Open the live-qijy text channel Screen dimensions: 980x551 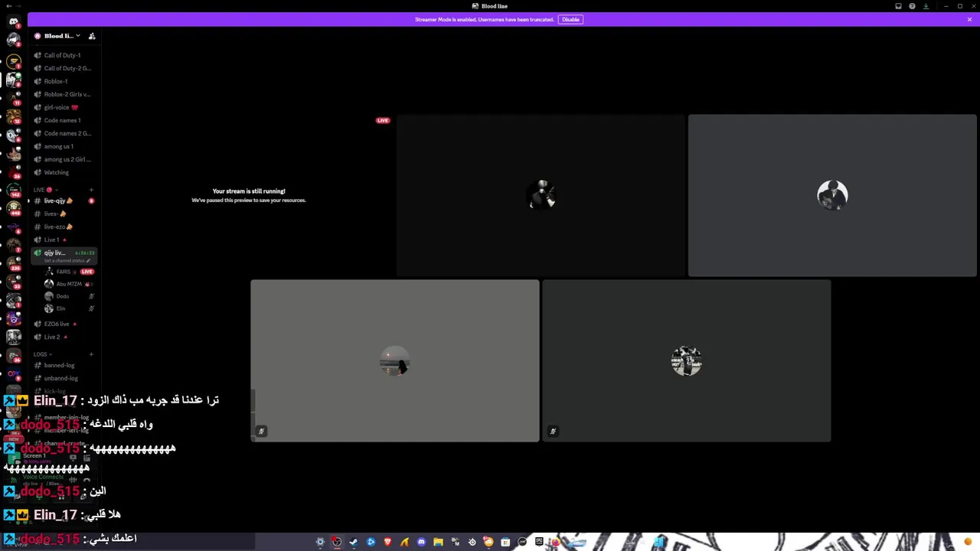click(63, 201)
